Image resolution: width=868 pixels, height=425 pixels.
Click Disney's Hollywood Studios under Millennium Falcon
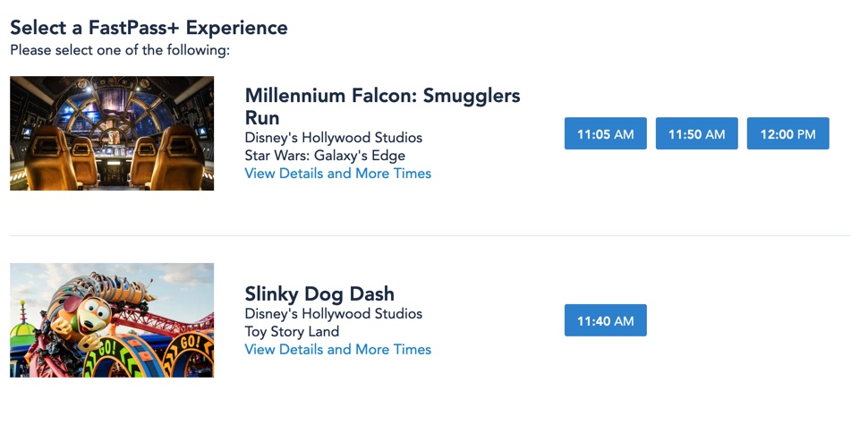[333, 138]
